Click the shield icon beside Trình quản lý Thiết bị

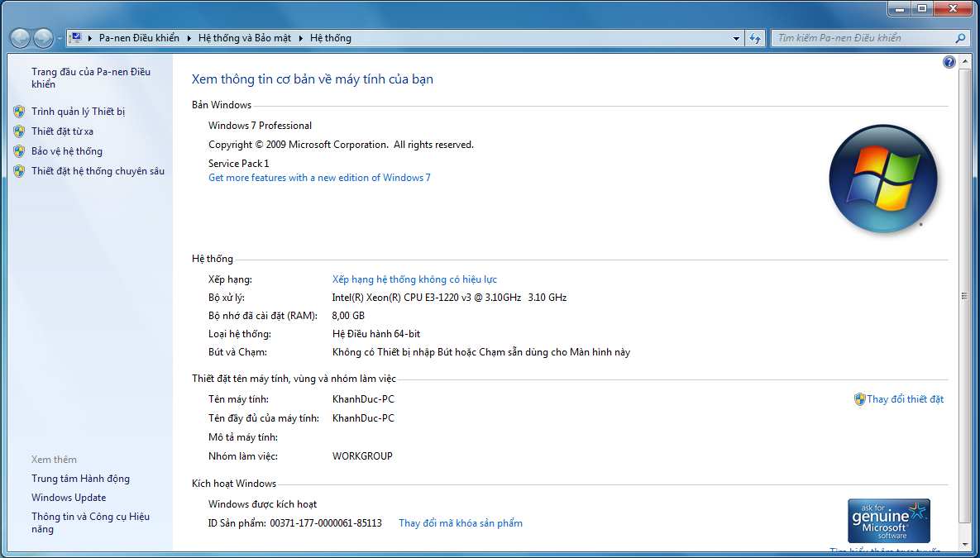[19, 112]
